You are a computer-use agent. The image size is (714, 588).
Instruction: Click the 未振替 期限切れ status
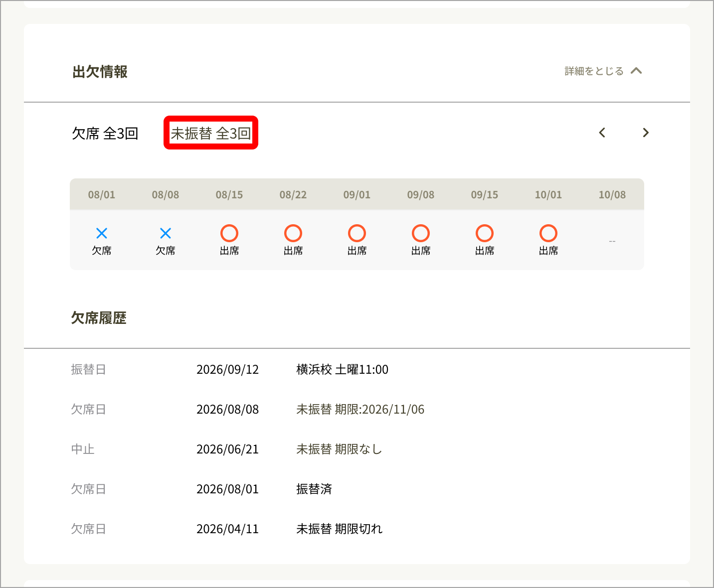click(x=340, y=529)
